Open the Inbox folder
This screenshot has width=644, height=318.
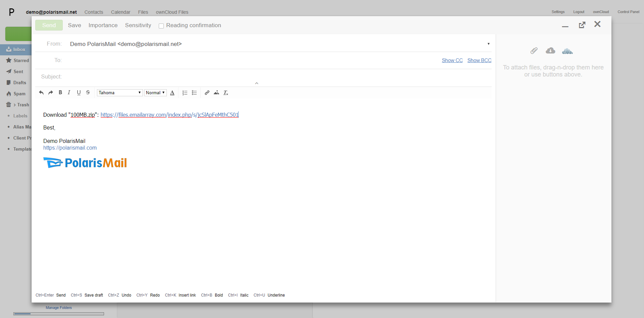click(16, 49)
